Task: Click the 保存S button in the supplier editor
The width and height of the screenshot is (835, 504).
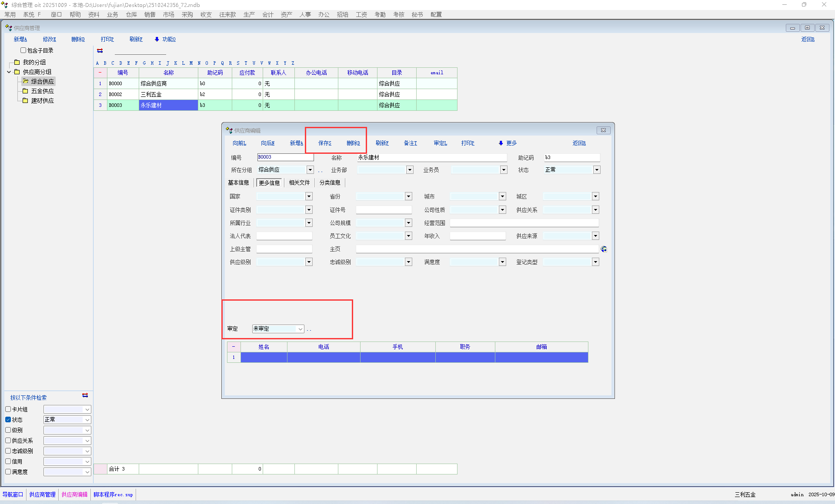Action: (x=324, y=143)
